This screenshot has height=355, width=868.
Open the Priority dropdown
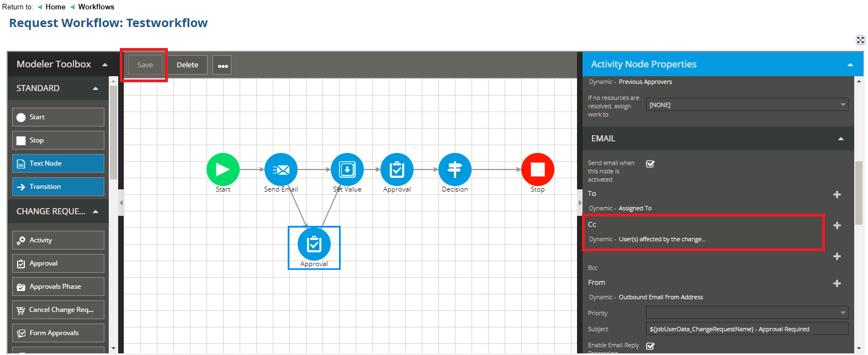coord(747,313)
